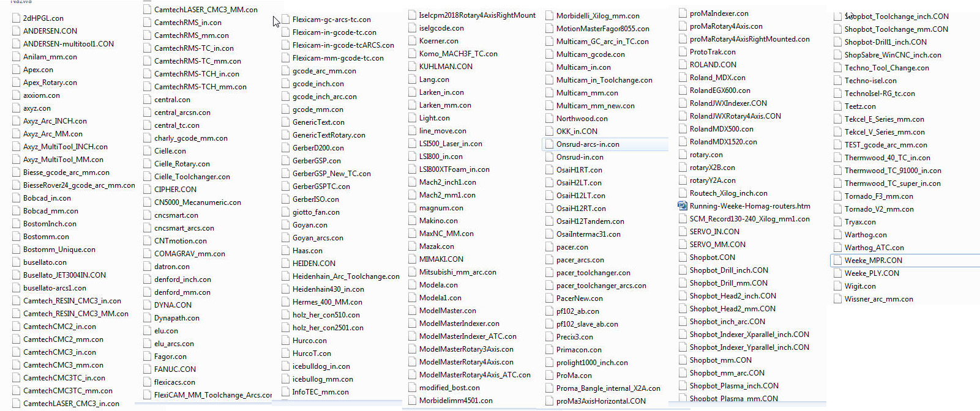Viewport: 980px width, 411px height.
Task: Click the file icon beside Makino.con
Action: pyautogui.click(x=413, y=221)
